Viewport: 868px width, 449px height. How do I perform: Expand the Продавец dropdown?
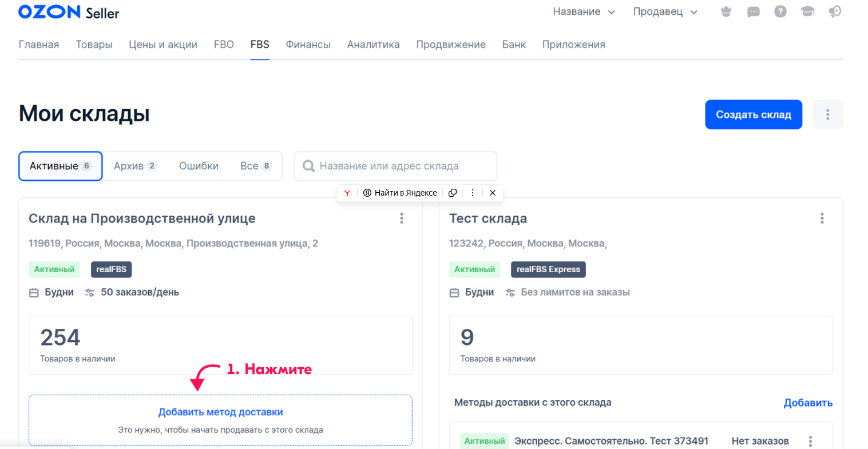pyautogui.click(x=665, y=12)
